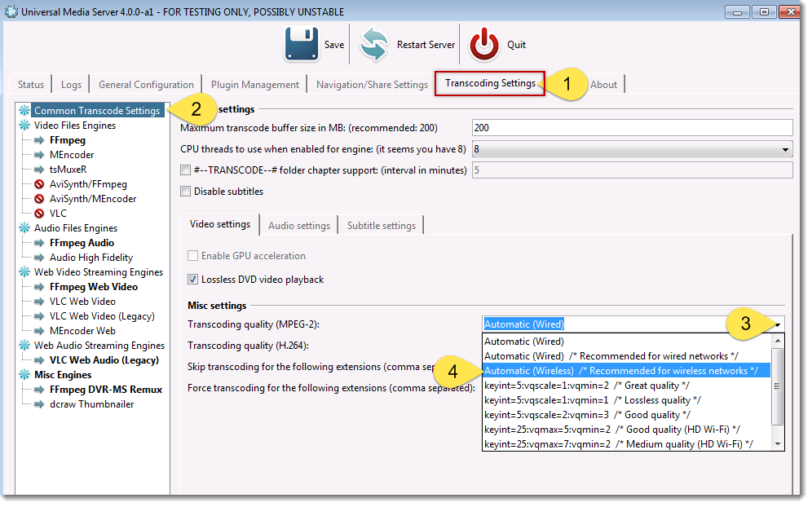This screenshot has width=812, height=507.
Task: Click the dropdown list scrollbar up arrow
Action: (x=777, y=341)
